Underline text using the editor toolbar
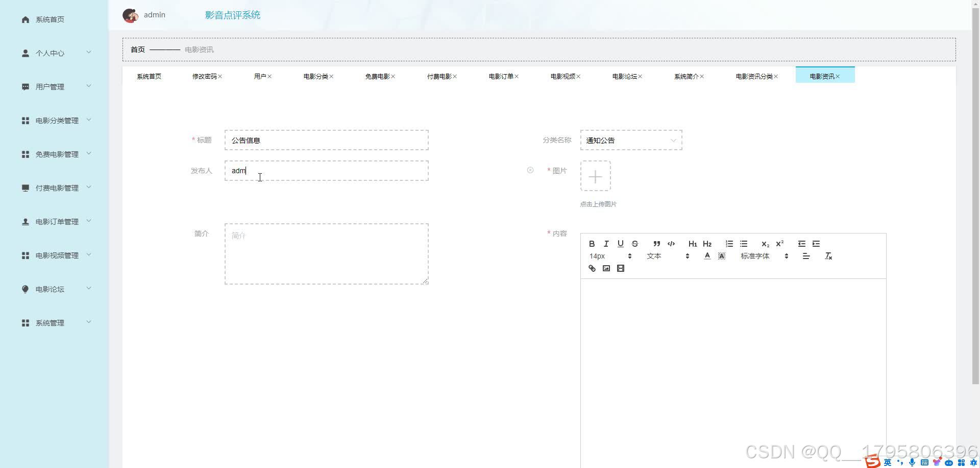 click(x=620, y=244)
